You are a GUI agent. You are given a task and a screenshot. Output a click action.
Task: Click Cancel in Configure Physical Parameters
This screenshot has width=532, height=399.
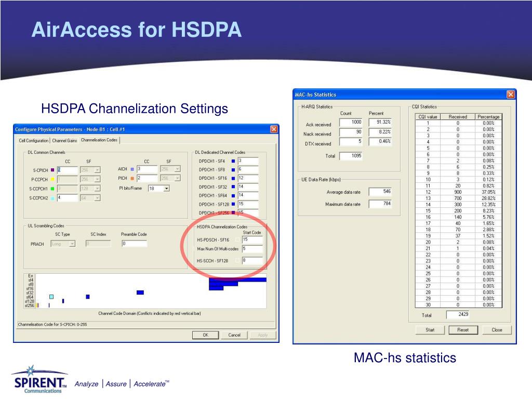[x=234, y=335]
